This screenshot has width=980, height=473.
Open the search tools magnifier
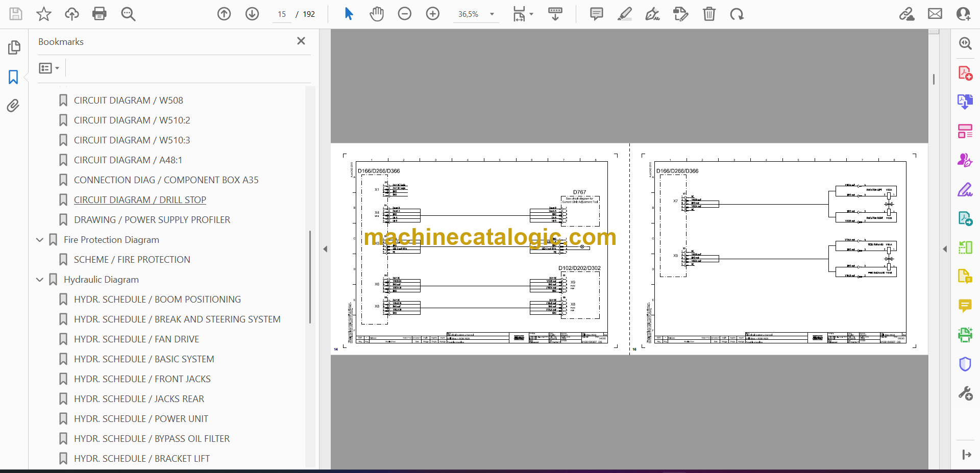[965, 43]
